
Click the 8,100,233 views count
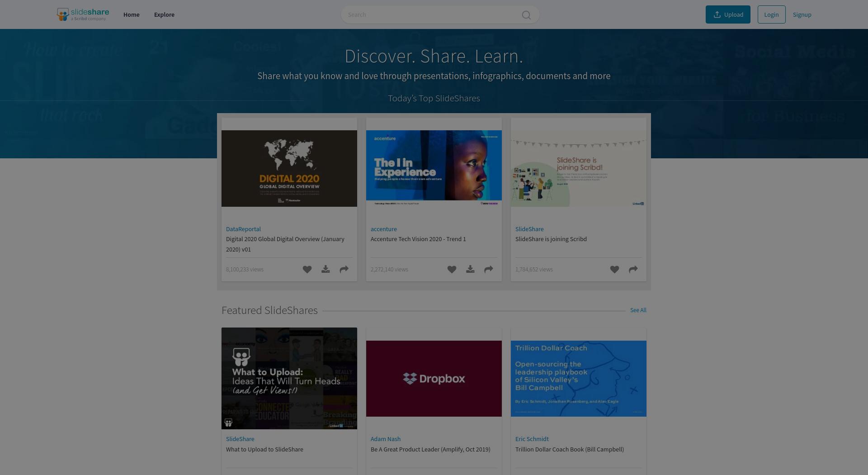[245, 270]
